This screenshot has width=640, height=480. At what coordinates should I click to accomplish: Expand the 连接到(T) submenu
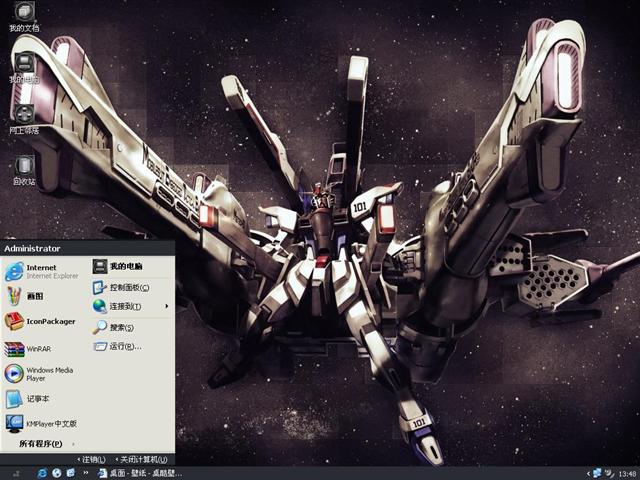[131, 306]
